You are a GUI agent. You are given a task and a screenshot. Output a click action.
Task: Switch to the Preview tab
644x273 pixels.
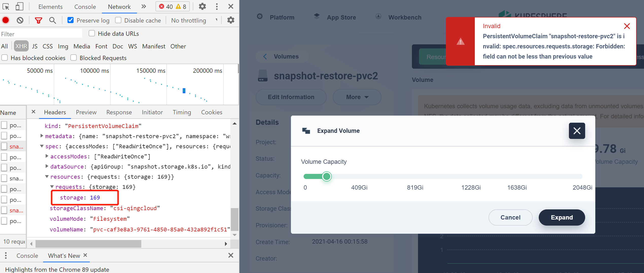(86, 112)
